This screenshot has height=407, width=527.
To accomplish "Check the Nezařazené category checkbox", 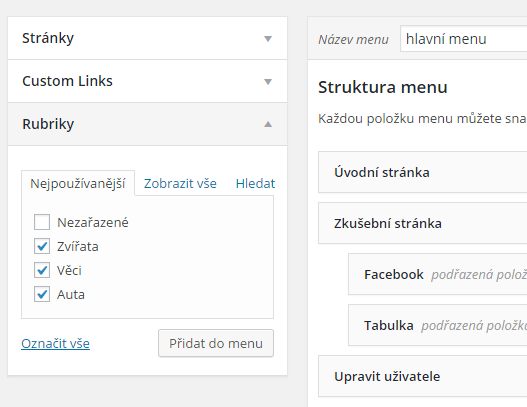I will tap(42, 222).
